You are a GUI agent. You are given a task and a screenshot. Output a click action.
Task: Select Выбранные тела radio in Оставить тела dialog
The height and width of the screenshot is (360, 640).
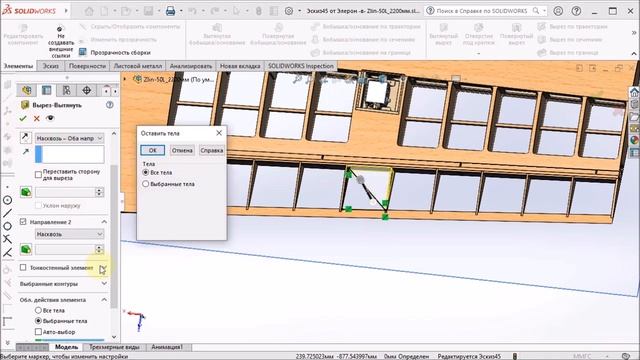click(145, 184)
